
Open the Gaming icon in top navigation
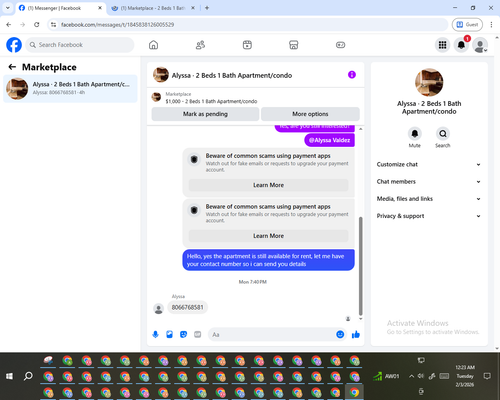(x=340, y=45)
